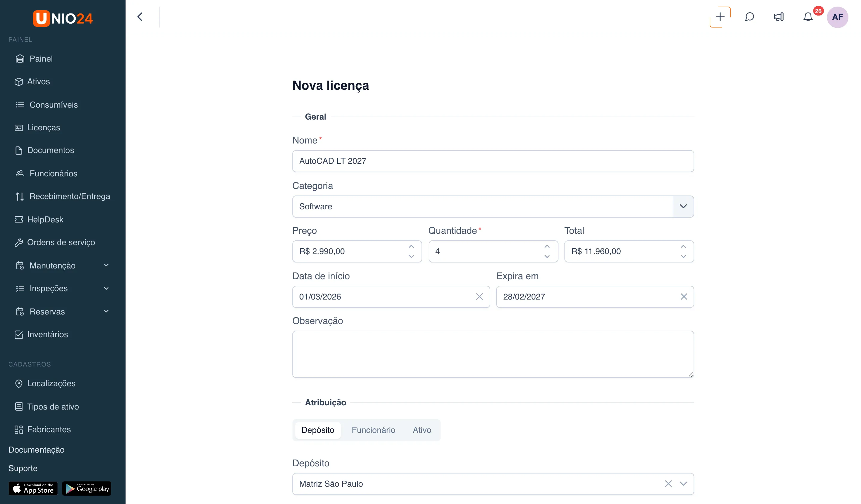Switch to the Ativo assignment tab
Viewport: 861px width, 504px height.
click(422, 430)
